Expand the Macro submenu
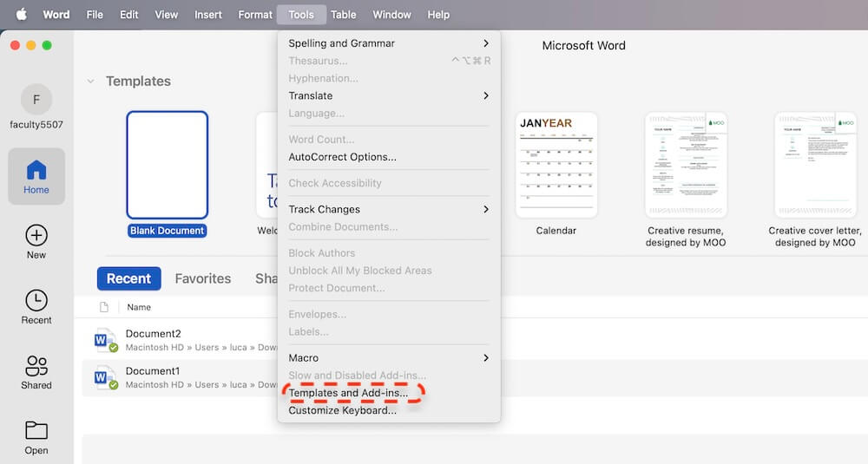Viewport: 868px width, 464px height. coord(389,358)
